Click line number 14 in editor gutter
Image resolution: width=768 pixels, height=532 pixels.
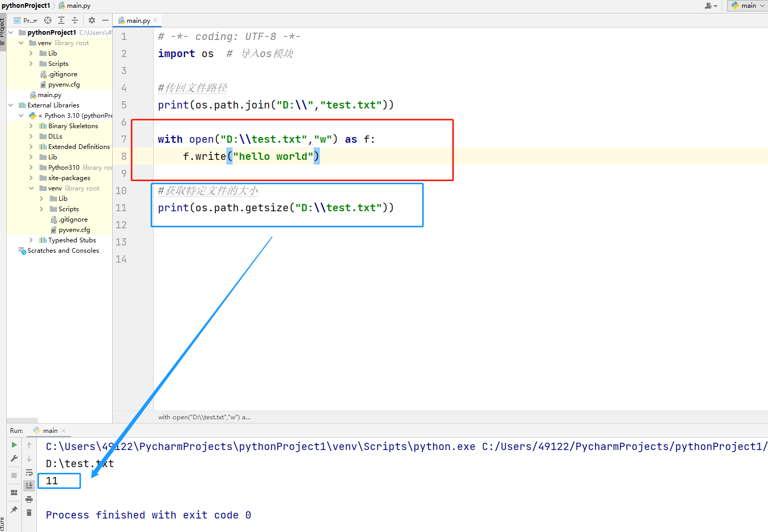121,259
